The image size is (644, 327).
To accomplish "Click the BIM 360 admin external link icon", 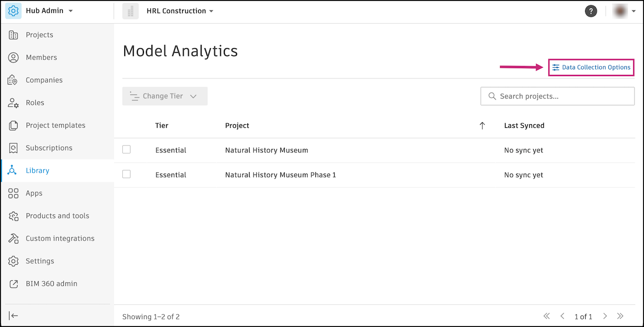I will click(14, 284).
